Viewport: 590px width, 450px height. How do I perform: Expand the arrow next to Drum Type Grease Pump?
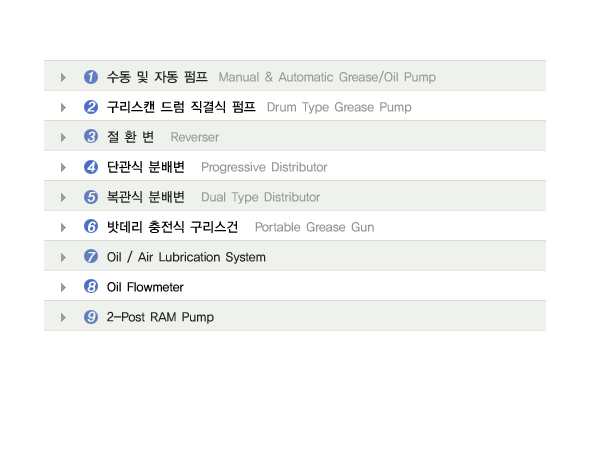click(x=63, y=108)
